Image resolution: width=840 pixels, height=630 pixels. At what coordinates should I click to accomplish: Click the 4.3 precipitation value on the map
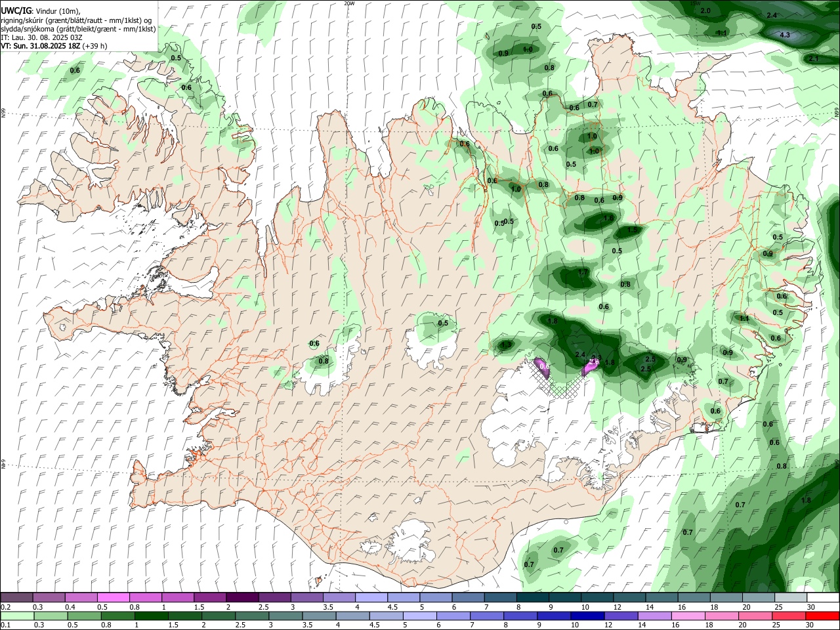tap(784, 35)
